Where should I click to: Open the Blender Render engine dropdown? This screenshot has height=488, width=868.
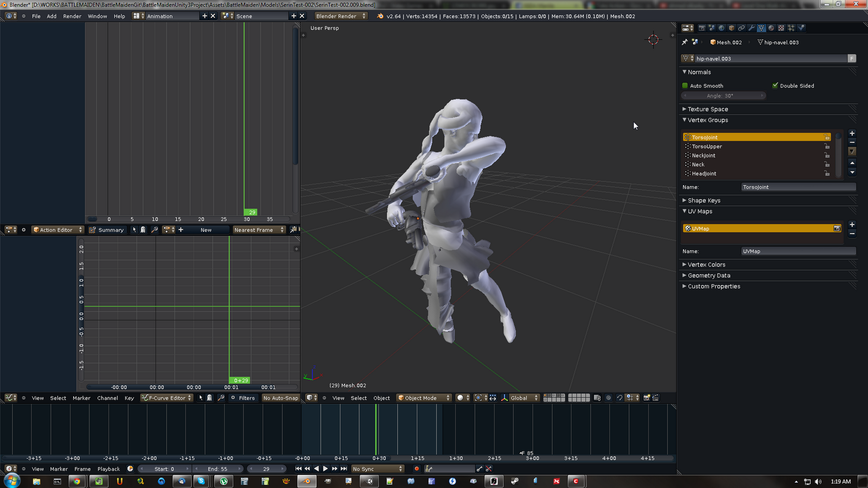[x=341, y=16]
